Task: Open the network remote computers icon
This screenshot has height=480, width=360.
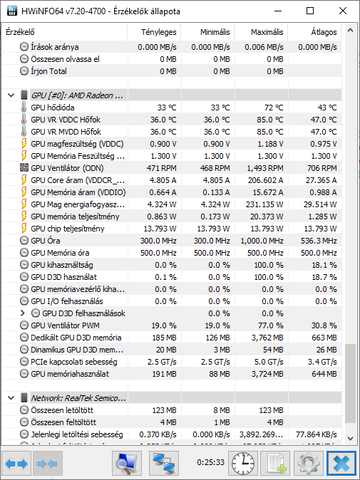Action: click(x=164, y=463)
